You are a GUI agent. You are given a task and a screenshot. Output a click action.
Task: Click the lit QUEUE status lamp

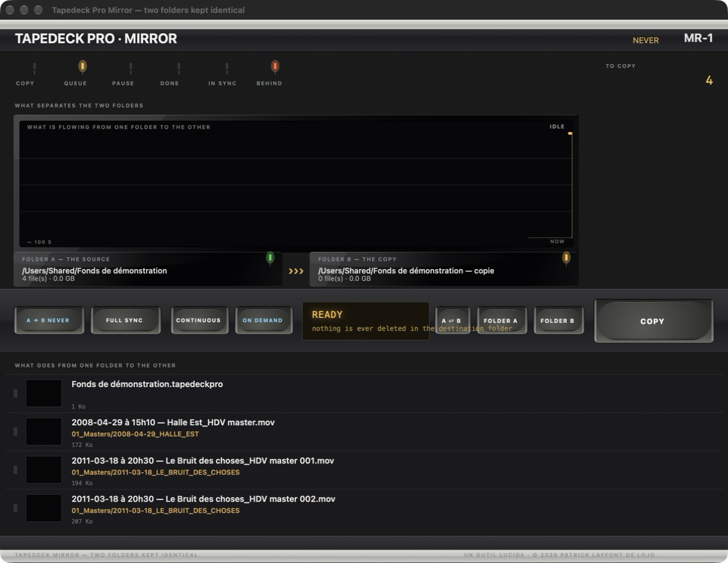[82, 67]
